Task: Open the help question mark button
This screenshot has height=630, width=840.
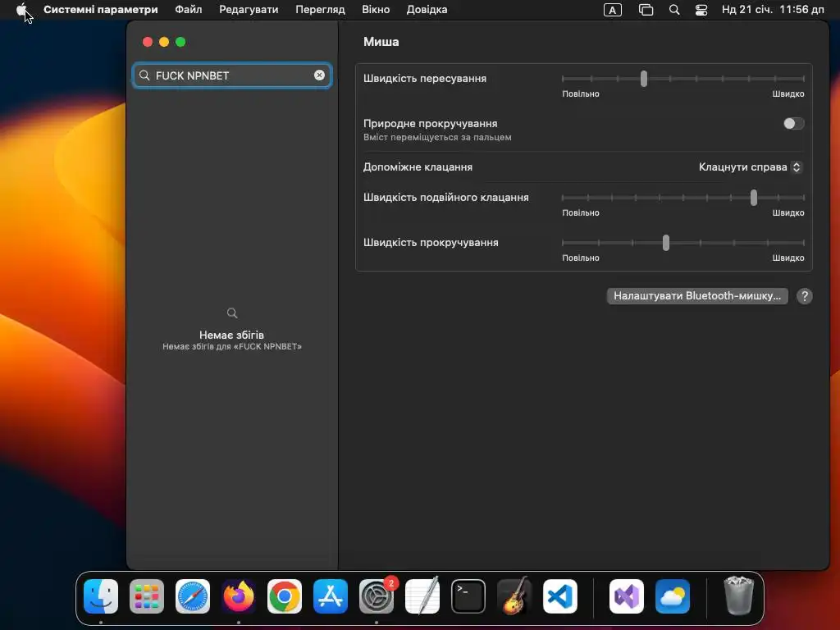Action: (804, 295)
